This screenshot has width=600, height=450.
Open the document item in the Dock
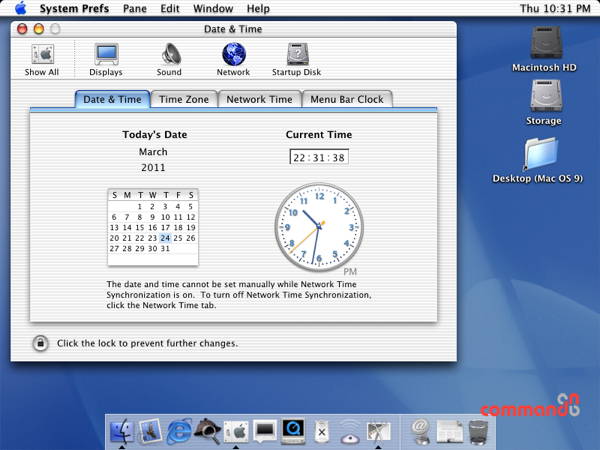[450, 432]
